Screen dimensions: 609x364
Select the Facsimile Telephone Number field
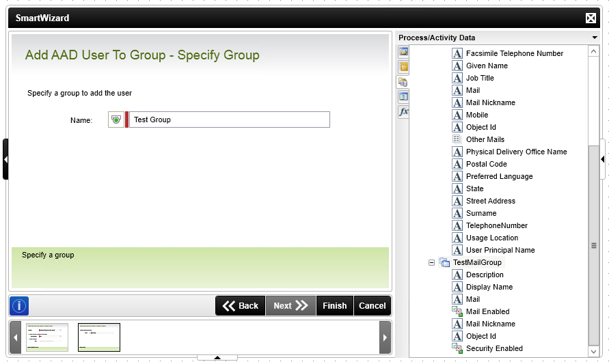514,53
